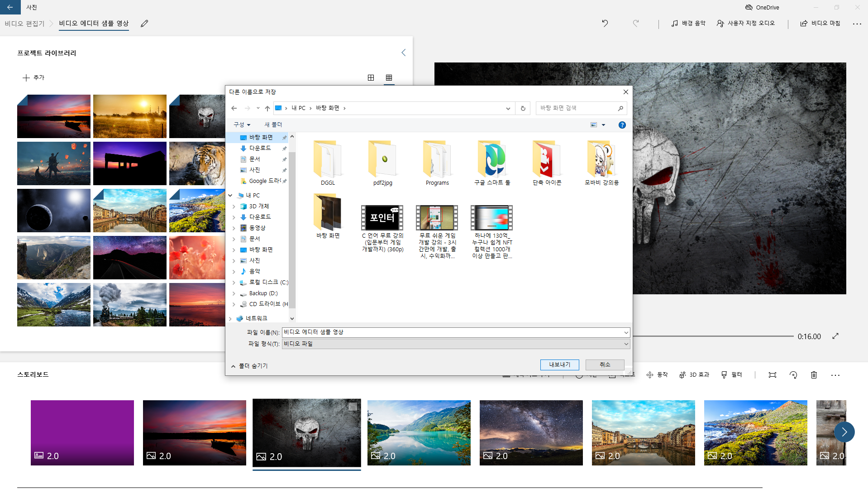Open the Programs folder
This screenshot has height=489, width=868.
[437, 163]
